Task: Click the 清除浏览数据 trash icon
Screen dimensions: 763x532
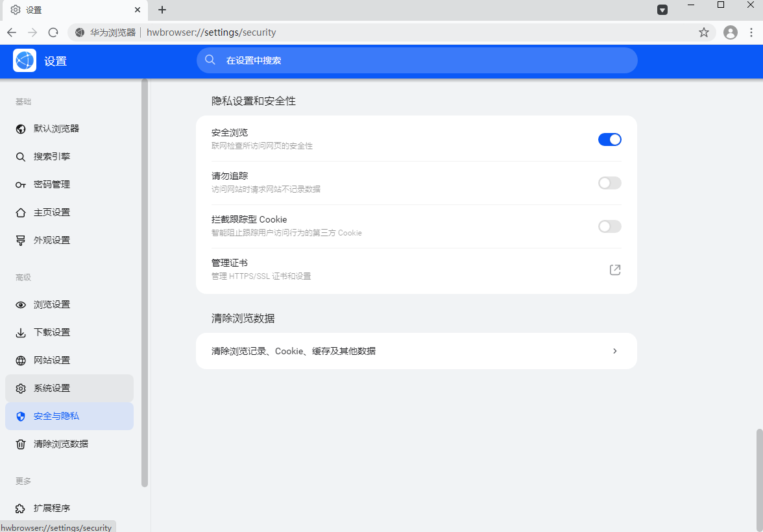Action: pyautogui.click(x=20, y=444)
